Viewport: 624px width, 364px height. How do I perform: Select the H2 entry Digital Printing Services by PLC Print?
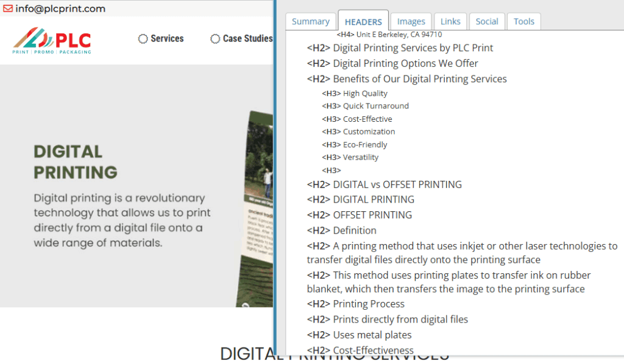[x=413, y=47]
